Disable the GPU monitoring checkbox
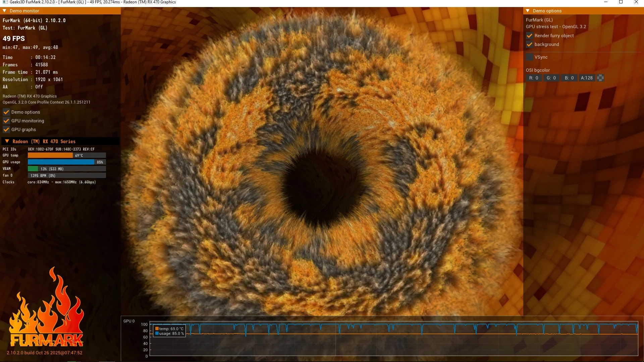 coord(6,121)
